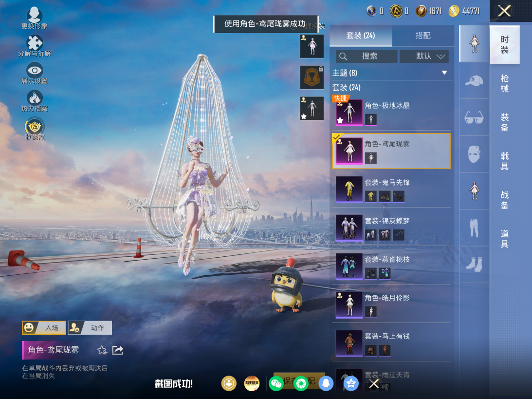The image size is (532, 399).
Task: Click the 入场 entrance emote button
Action: [44, 328]
